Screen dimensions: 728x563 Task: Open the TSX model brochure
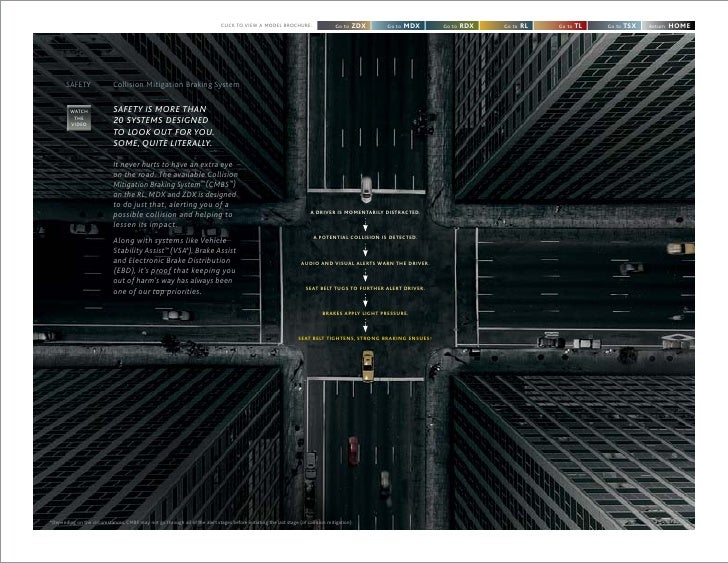615,26
